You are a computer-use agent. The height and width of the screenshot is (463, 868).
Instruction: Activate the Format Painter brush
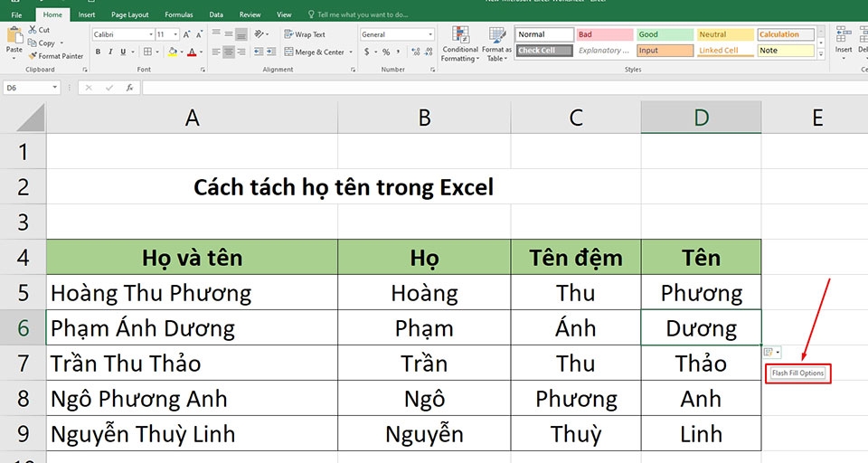(x=33, y=56)
